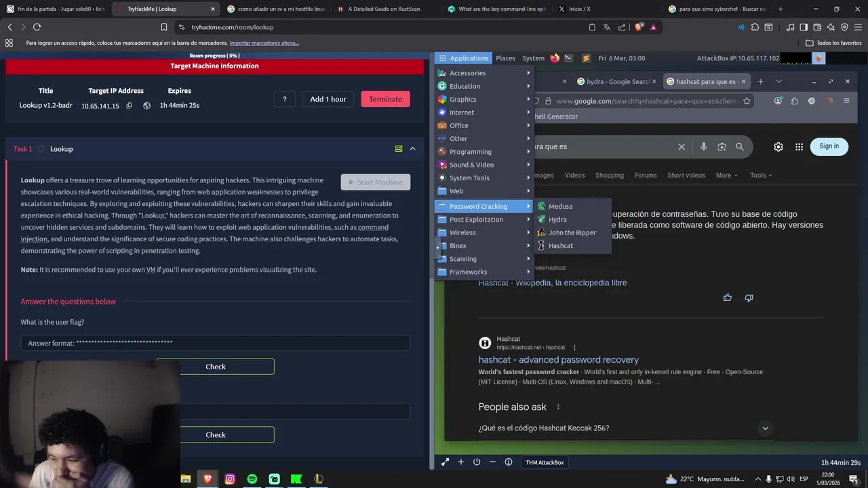Click Add 1 hour button
Screen dimensions: 868x488
click(328, 99)
